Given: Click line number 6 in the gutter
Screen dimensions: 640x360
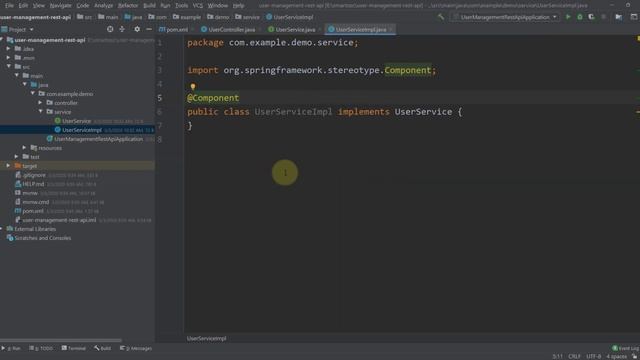Looking at the screenshot, I should click(160, 112).
